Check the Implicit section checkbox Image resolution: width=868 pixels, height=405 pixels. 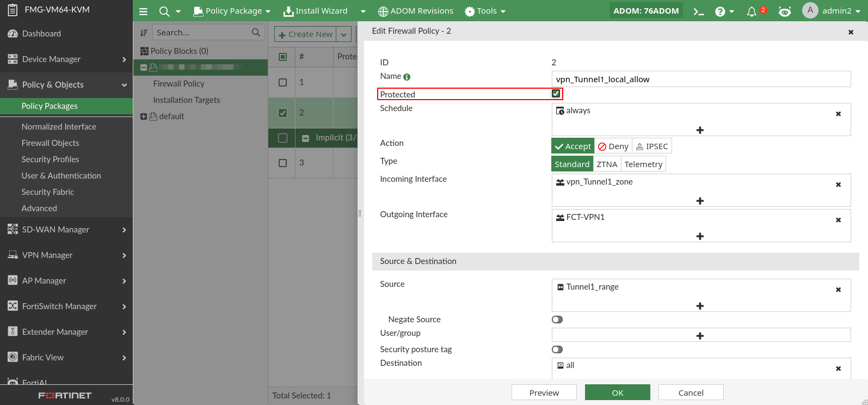coord(282,138)
